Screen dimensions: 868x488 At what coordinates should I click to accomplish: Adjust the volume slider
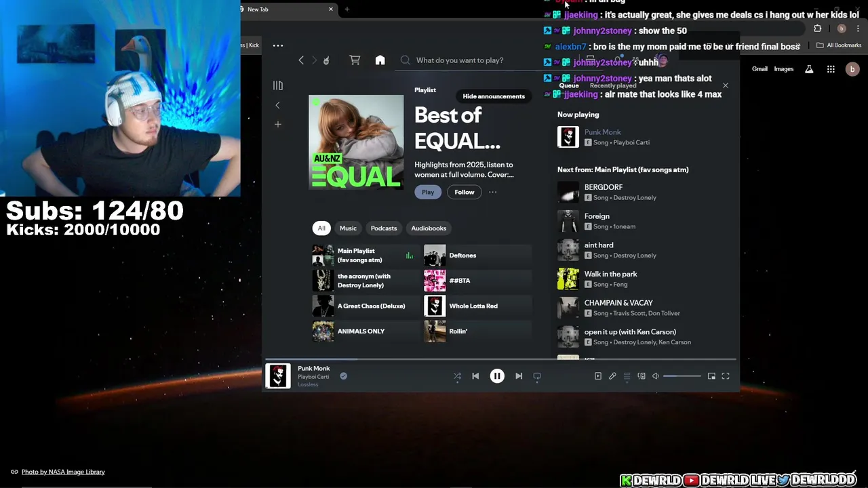[x=682, y=376]
